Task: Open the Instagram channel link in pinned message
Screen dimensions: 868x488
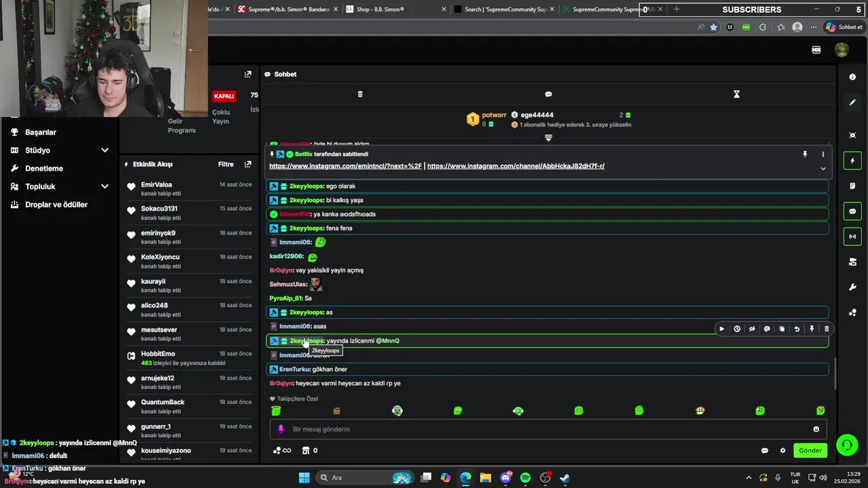Action: click(x=516, y=166)
